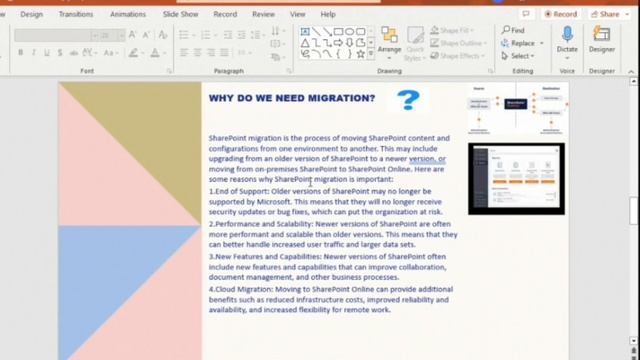Switch to the Review tab
640x360 pixels.
click(263, 14)
